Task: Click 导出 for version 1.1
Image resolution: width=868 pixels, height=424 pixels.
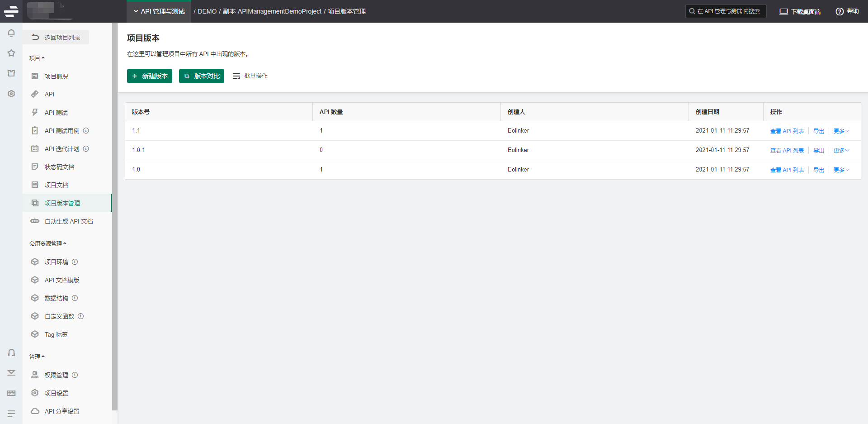Action: 819,131
